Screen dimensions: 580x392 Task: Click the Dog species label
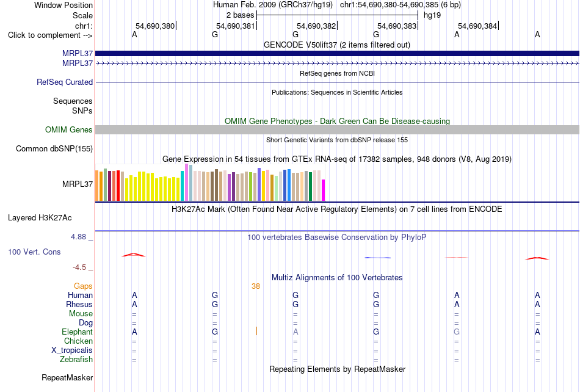(85, 322)
